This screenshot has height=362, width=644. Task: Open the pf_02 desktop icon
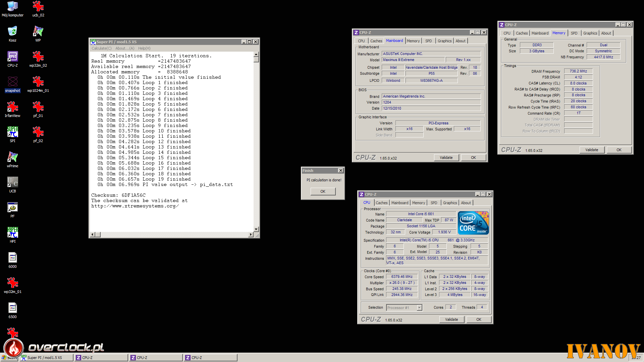(x=38, y=134)
